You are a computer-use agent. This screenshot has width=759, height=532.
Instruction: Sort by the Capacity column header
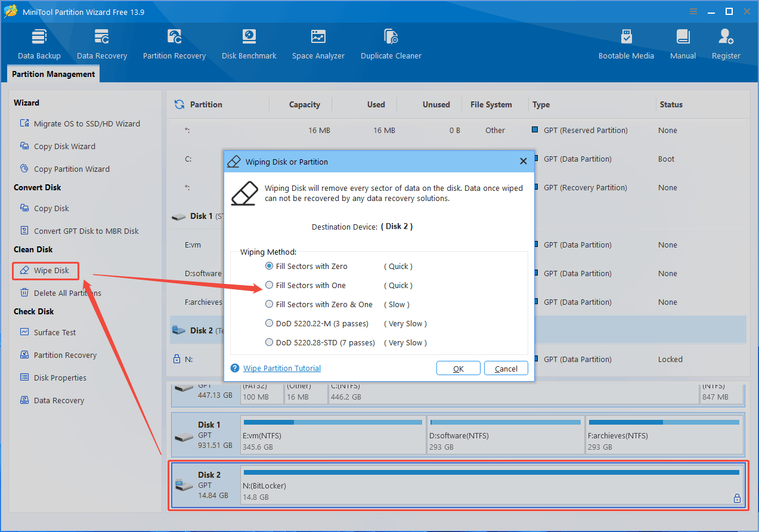(x=304, y=104)
